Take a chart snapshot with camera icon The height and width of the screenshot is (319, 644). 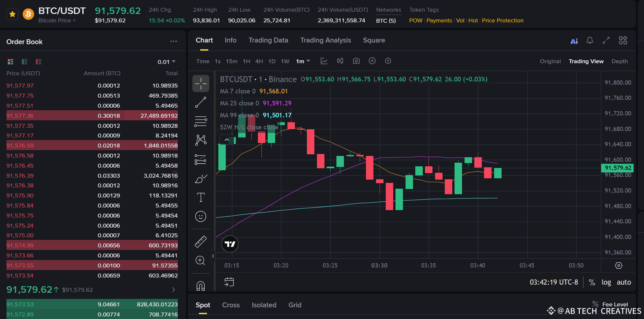point(356,61)
